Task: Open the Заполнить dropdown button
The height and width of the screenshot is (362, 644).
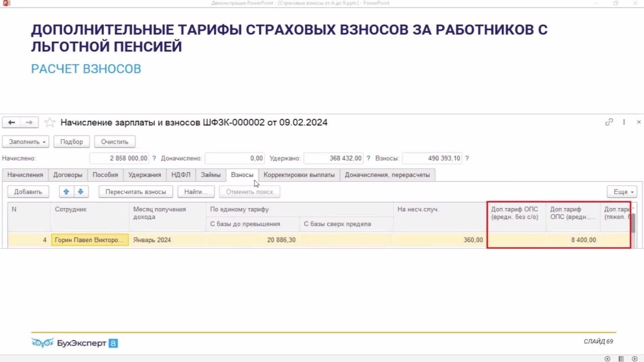Action: 26,142
